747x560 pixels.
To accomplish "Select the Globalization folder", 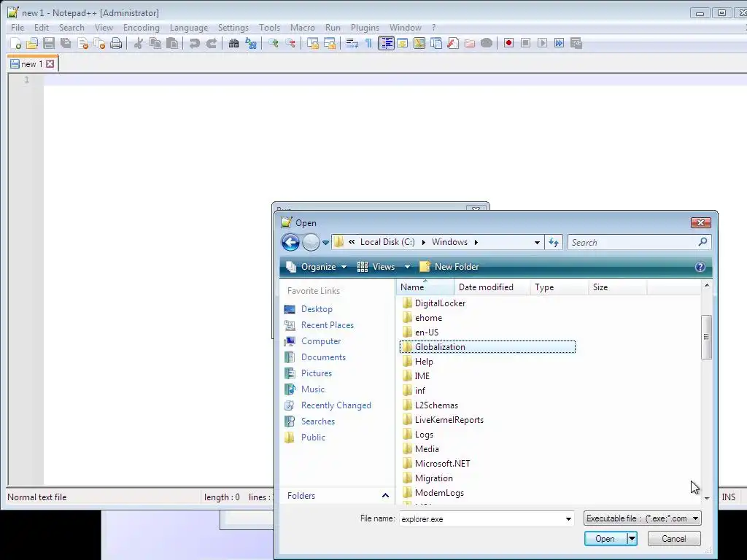I will point(487,347).
